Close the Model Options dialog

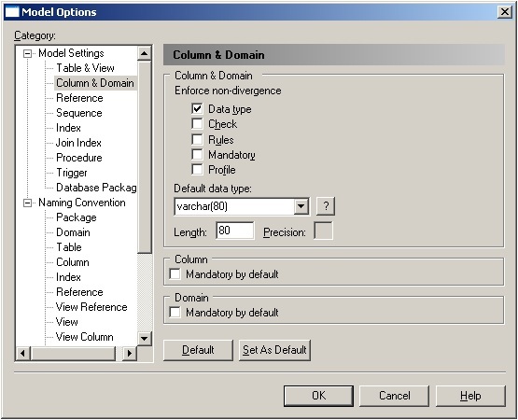(x=504, y=12)
